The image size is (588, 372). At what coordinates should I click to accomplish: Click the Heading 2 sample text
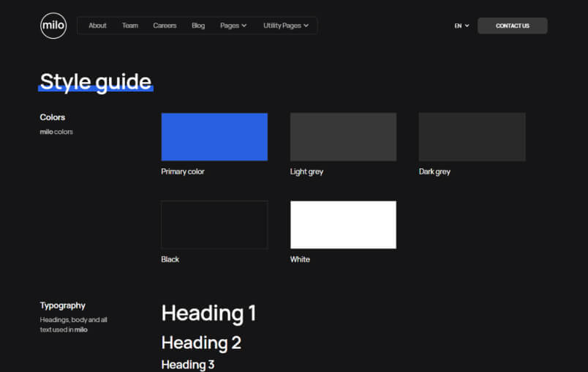click(201, 343)
